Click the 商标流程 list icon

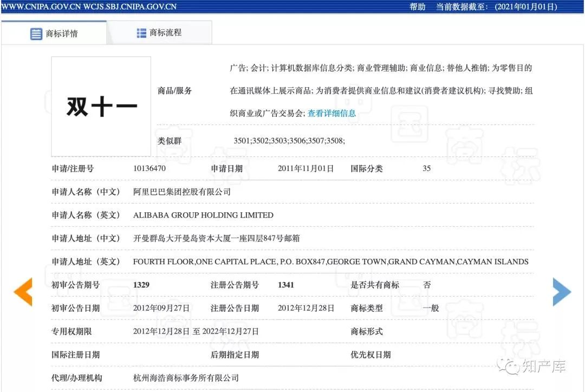141,33
